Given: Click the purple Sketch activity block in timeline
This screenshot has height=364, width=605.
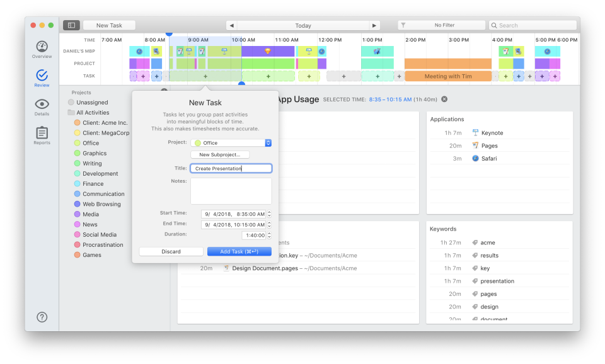Looking at the screenshot, I should [268, 51].
